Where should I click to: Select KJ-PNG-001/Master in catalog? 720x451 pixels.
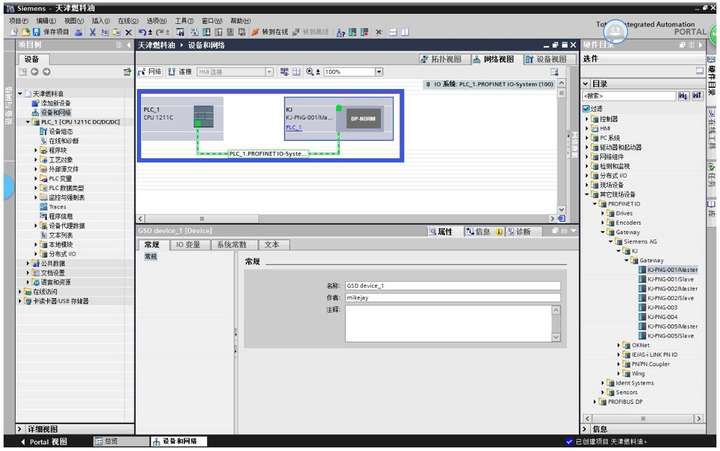[x=672, y=270]
